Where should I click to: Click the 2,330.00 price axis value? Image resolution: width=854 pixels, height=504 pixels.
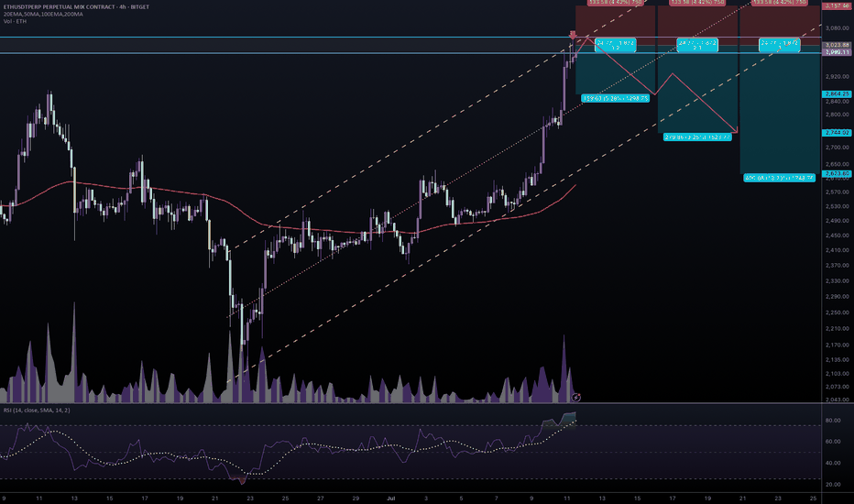tap(838, 281)
